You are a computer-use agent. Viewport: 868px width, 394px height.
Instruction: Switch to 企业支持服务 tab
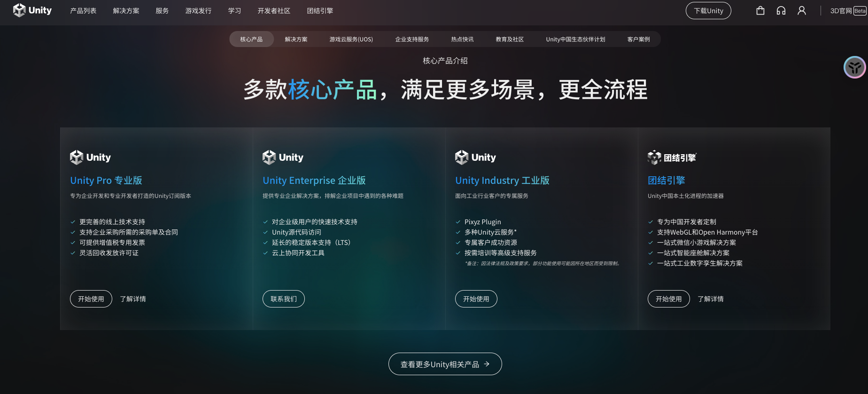tap(412, 39)
